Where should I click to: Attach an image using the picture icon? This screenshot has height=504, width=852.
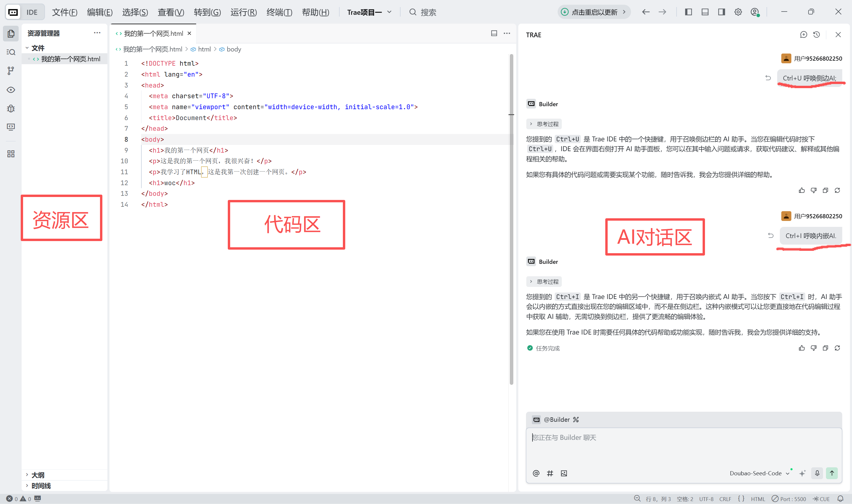(x=564, y=473)
